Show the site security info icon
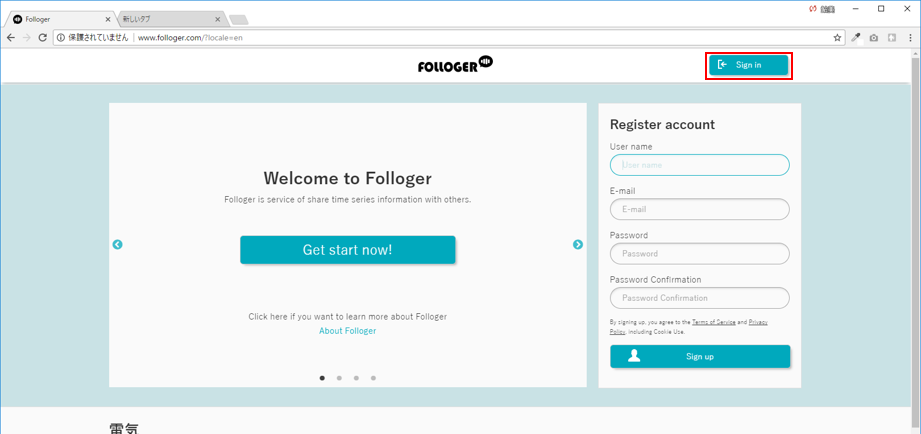 pyautogui.click(x=60, y=38)
